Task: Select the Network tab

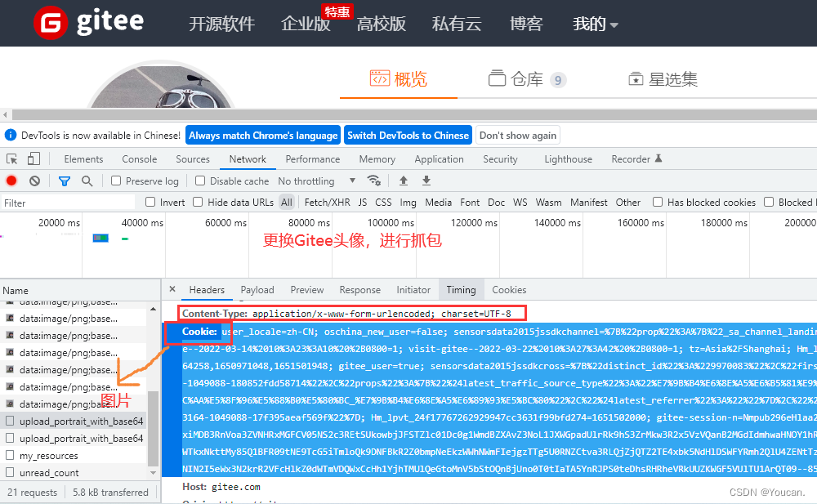Action: click(x=248, y=159)
